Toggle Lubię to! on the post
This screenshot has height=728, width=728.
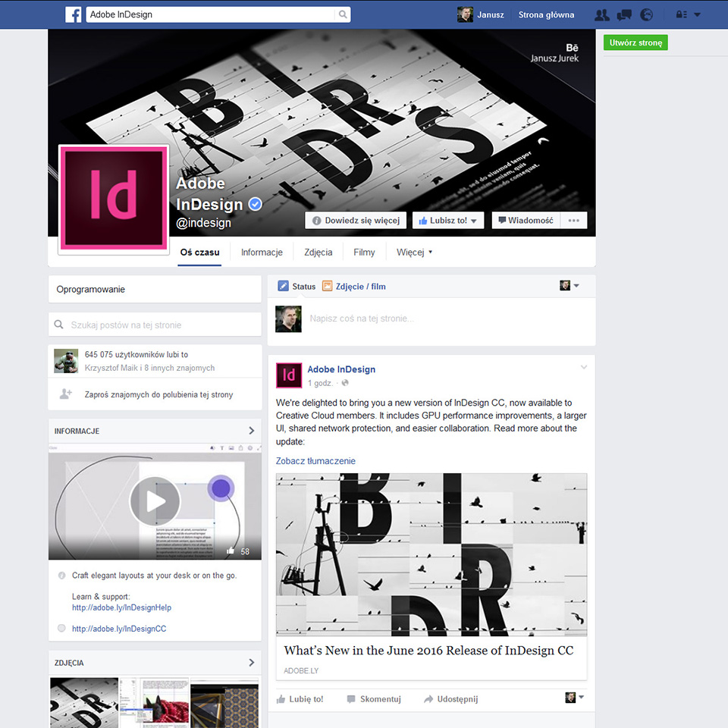click(x=300, y=699)
